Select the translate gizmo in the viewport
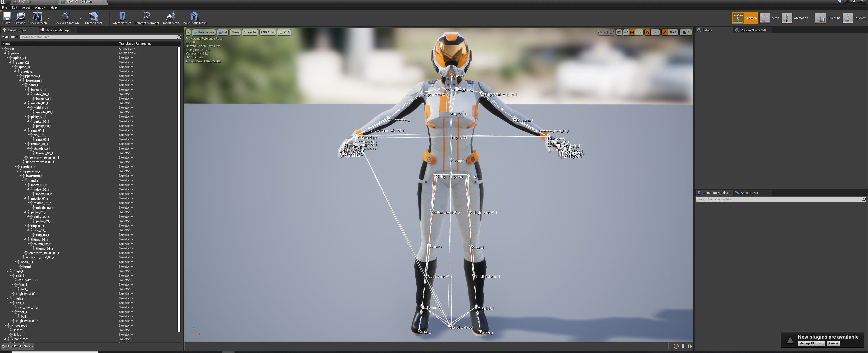Image resolution: width=868 pixels, height=353 pixels. (x=600, y=32)
